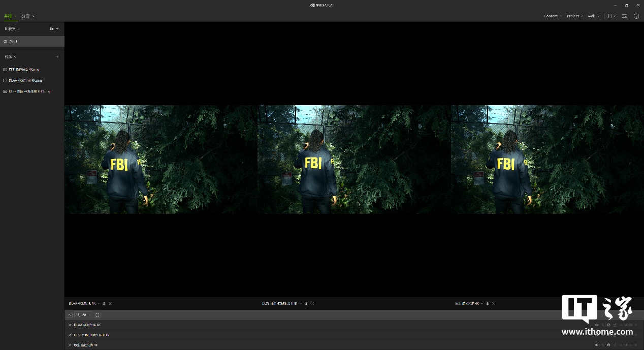
Task: Open settings gear for left DLAA panel
Action: (104, 304)
